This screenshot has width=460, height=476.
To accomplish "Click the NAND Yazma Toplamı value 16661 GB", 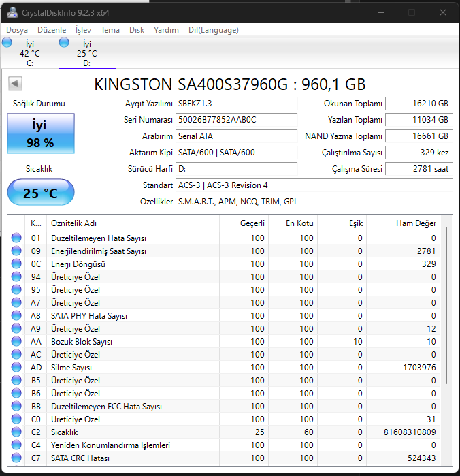I will (x=419, y=136).
